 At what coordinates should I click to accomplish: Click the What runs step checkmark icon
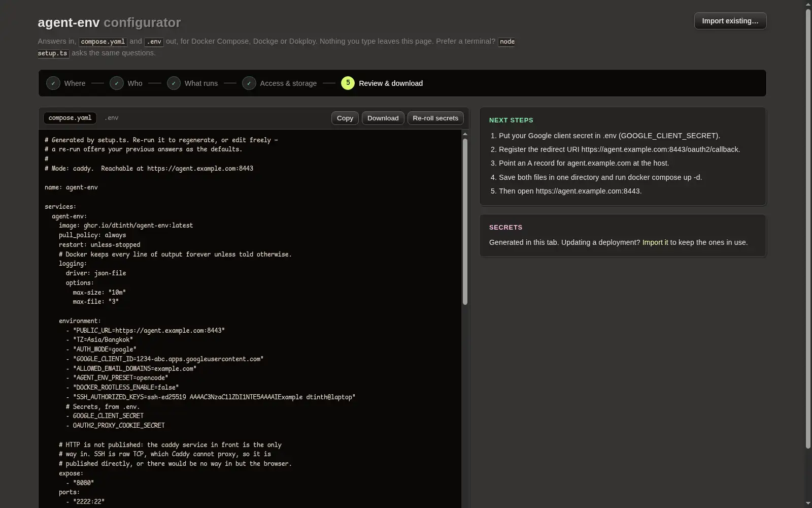(x=174, y=83)
